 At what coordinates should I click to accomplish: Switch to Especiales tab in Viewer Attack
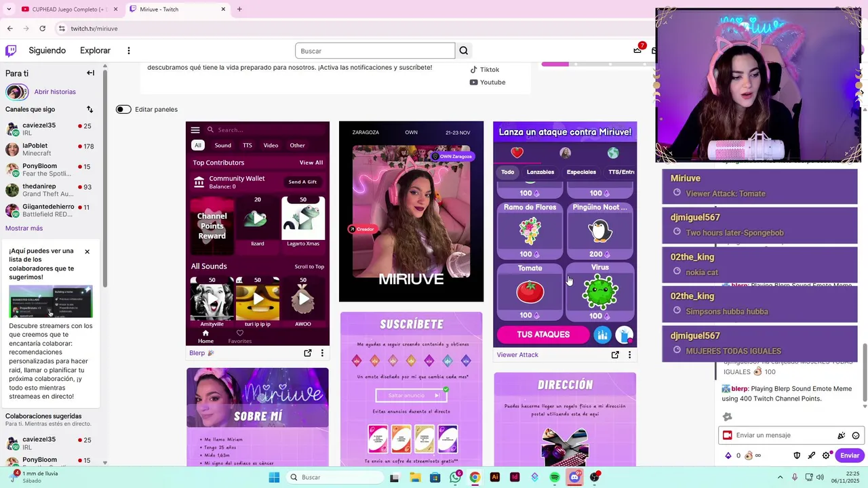(x=581, y=172)
